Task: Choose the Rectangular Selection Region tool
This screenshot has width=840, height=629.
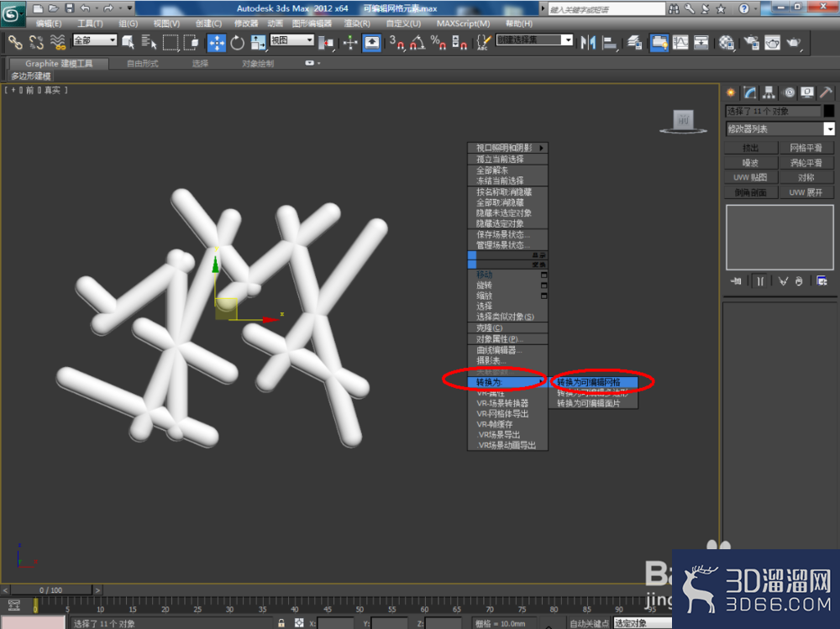Action: click(x=171, y=42)
